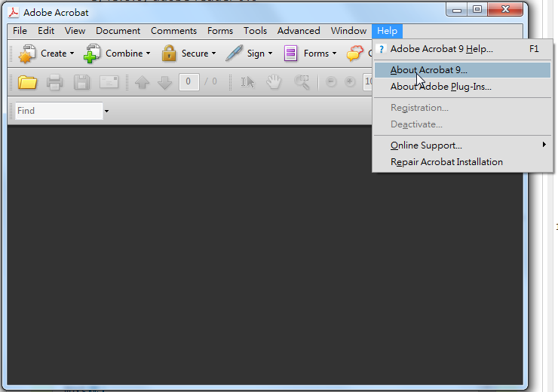Click the Email envelope icon
558x392 pixels.
tap(109, 82)
